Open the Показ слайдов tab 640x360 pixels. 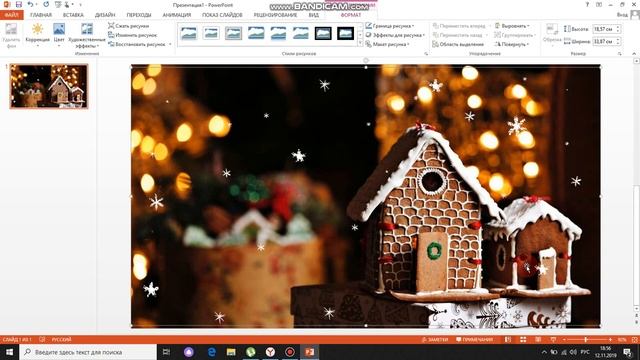[222, 15]
